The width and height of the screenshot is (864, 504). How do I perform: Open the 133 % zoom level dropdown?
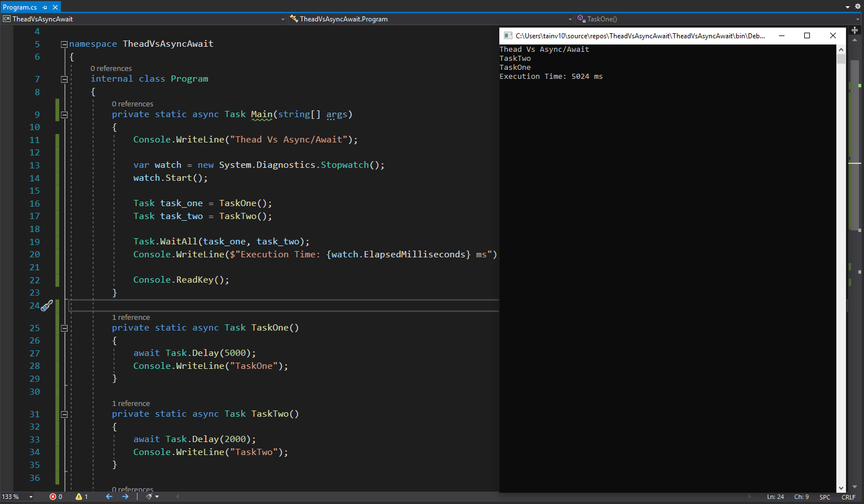[30, 497]
